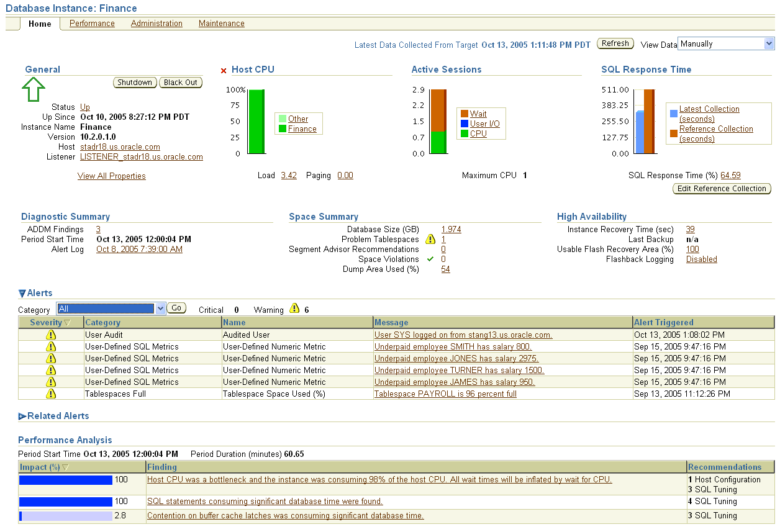Image resolution: width=780 pixels, height=532 pixels.
Task: Click warning icon on Audited User alert row
Action: (51, 335)
